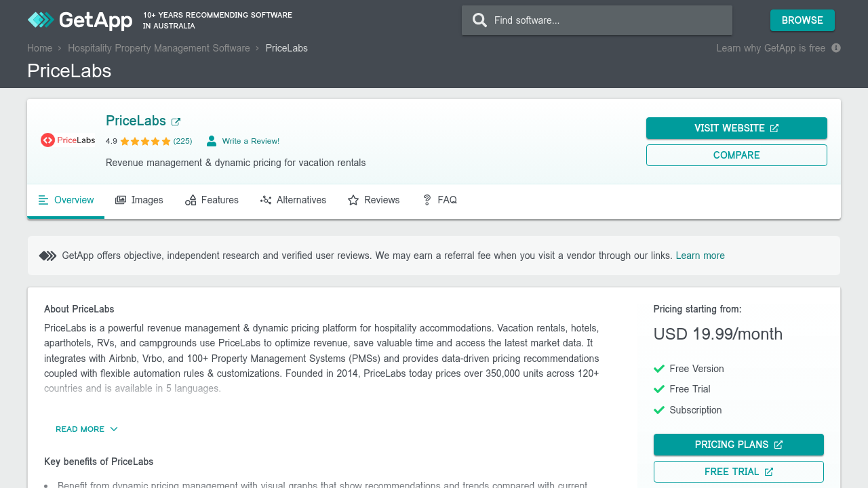Click the 225 reviews count link
This screenshot has width=868, height=488.
click(x=182, y=142)
